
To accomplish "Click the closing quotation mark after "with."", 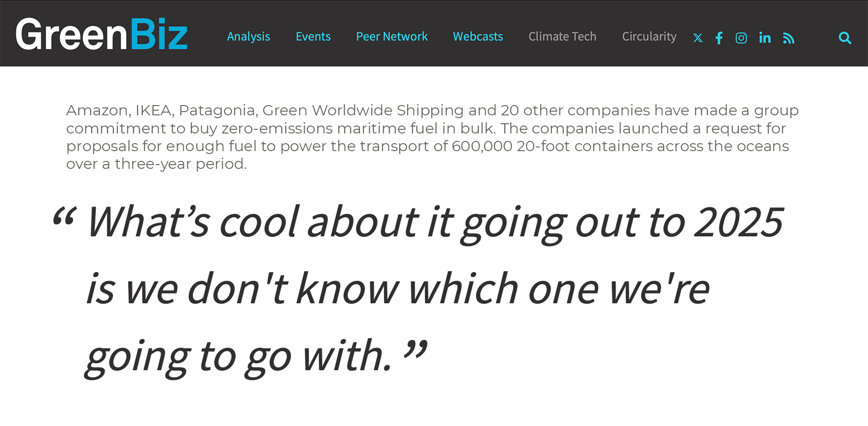I will click(415, 349).
